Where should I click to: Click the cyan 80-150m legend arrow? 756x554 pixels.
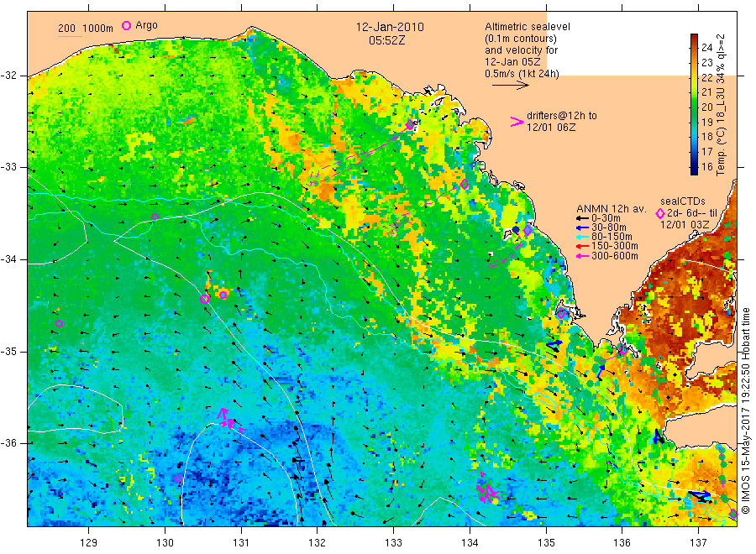(582, 237)
